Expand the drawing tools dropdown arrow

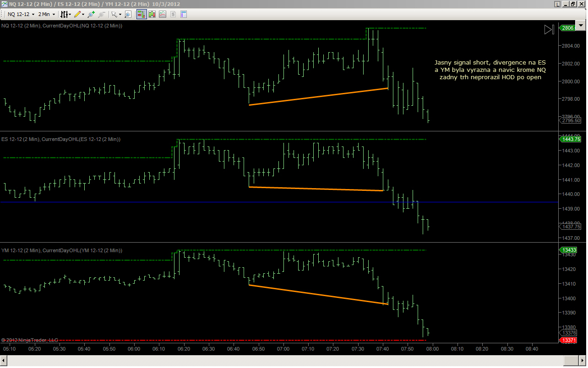83,14
